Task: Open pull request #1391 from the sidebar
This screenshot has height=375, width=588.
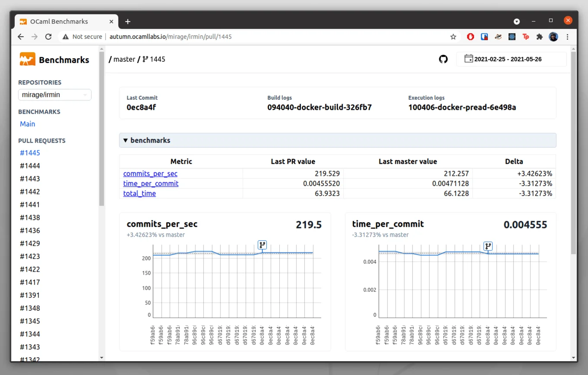Action: tap(30, 295)
